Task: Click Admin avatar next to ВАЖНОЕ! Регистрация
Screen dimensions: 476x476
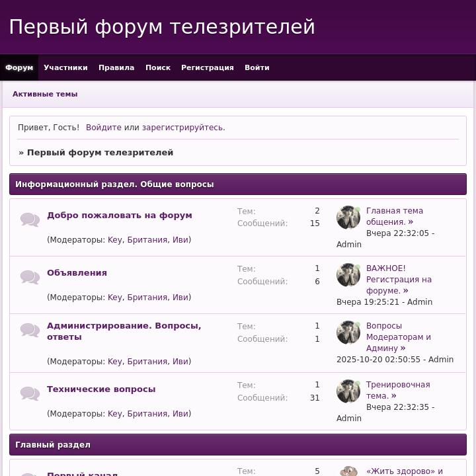Action: click(x=348, y=275)
